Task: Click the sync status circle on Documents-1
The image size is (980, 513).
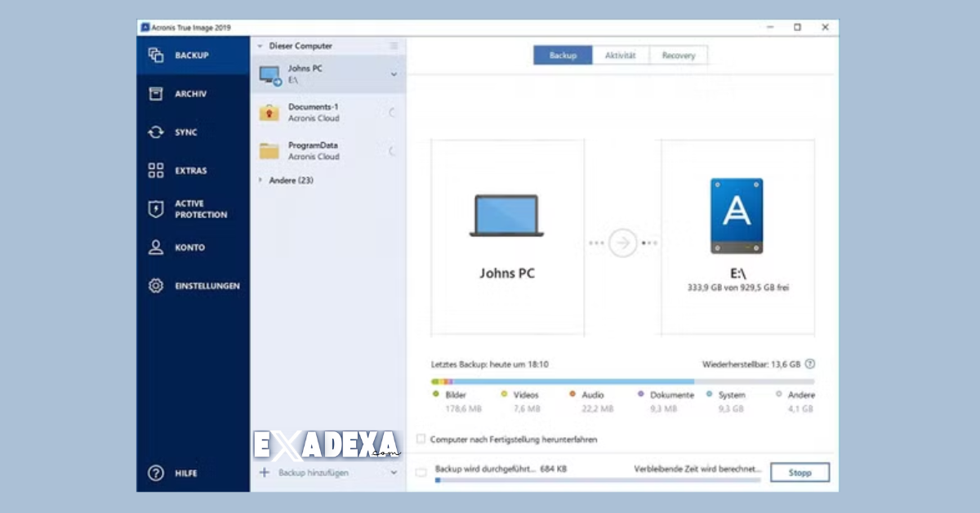Action: (x=391, y=110)
